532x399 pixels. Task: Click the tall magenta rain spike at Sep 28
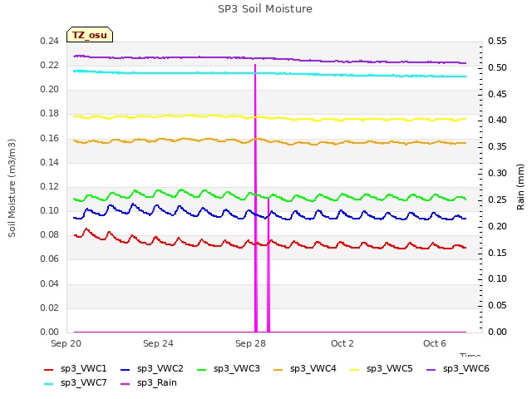coord(256,198)
